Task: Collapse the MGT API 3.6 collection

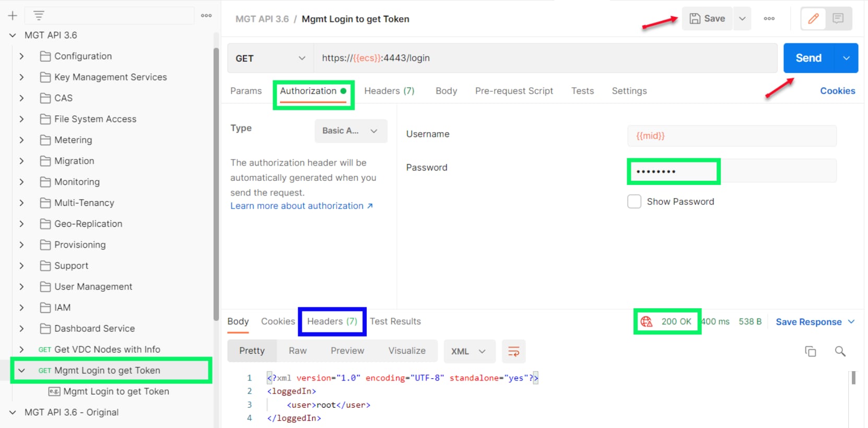Action: coord(13,36)
